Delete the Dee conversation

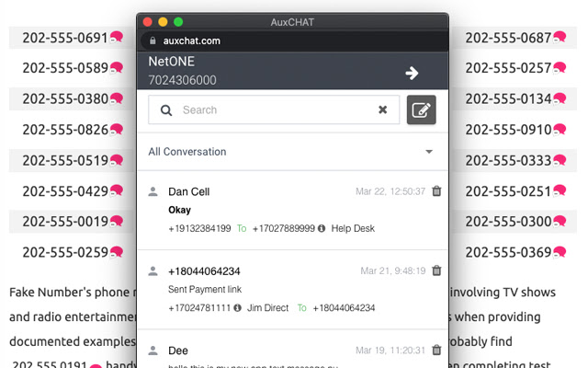(x=436, y=350)
